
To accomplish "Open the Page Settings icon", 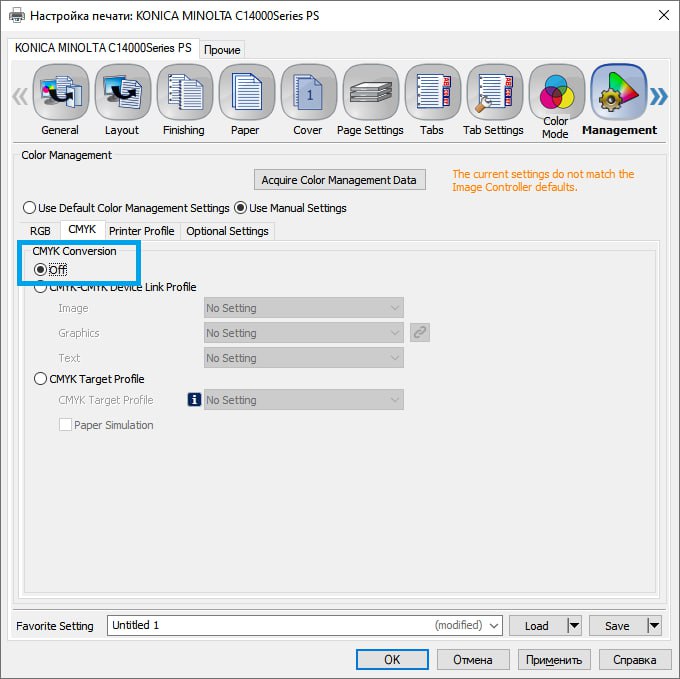I will (x=370, y=92).
